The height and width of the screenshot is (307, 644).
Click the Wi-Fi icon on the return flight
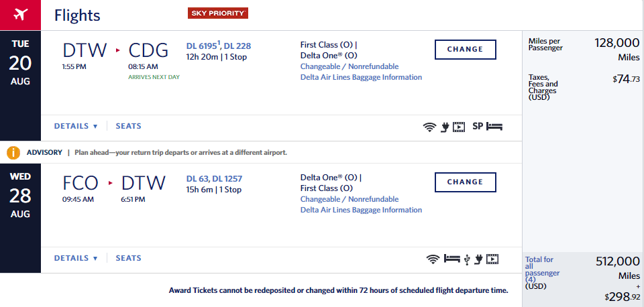(x=433, y=258)
